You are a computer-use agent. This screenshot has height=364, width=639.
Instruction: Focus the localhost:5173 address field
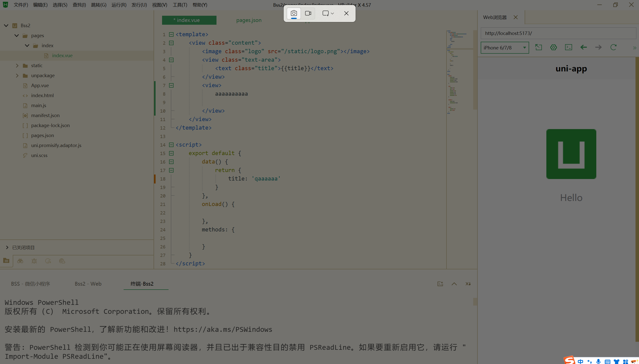coord(558,33)
